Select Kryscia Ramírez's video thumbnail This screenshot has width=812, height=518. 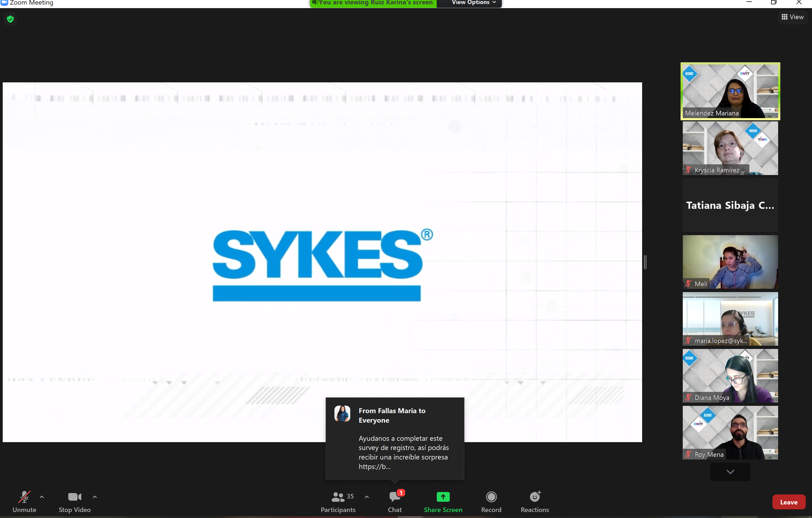click(730, 148)
